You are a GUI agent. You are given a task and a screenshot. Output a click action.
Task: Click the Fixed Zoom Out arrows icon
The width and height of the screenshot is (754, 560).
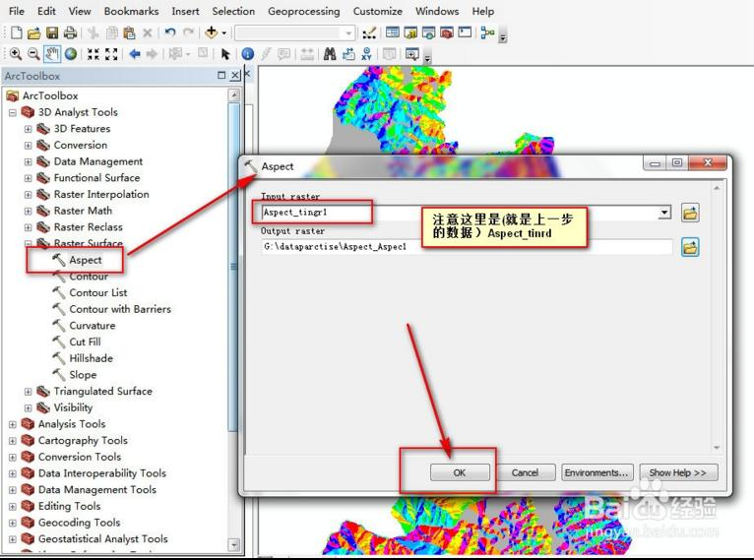(111, 54)
